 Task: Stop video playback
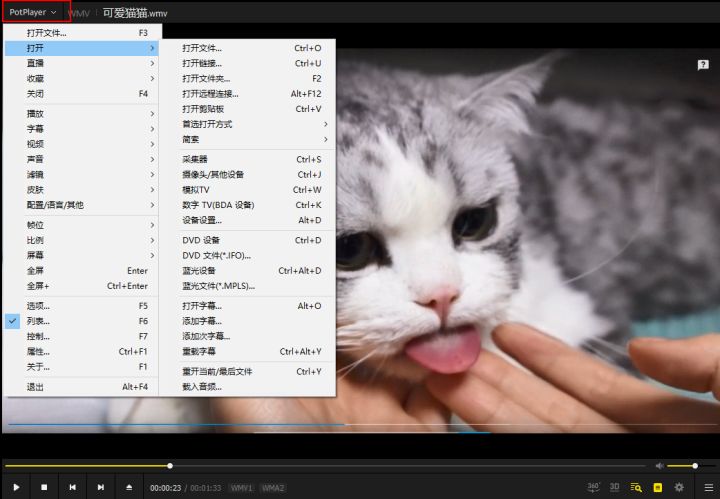tap(44, 487)
